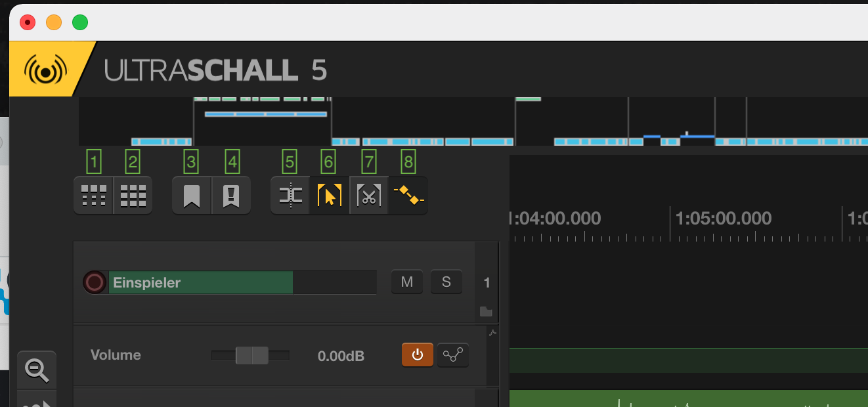Arm the Einspieler track record button
The image size is (868, 407).
pos(95,282)
